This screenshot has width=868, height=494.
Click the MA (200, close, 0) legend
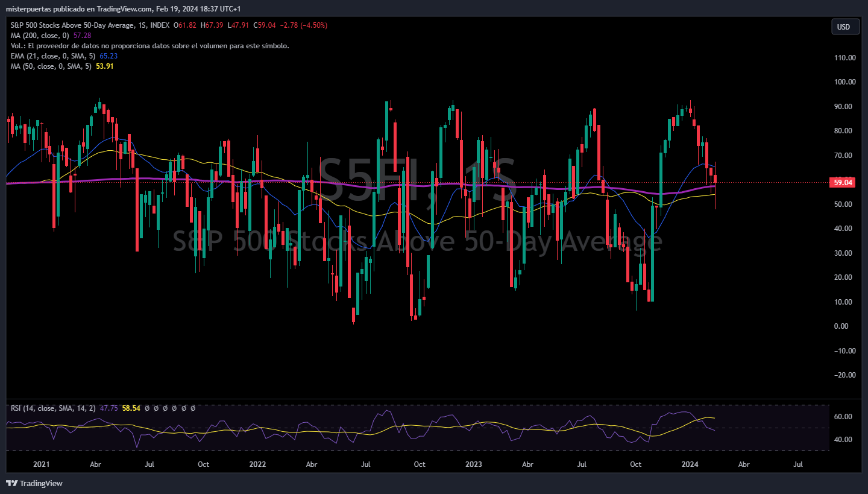coord(40,36)
